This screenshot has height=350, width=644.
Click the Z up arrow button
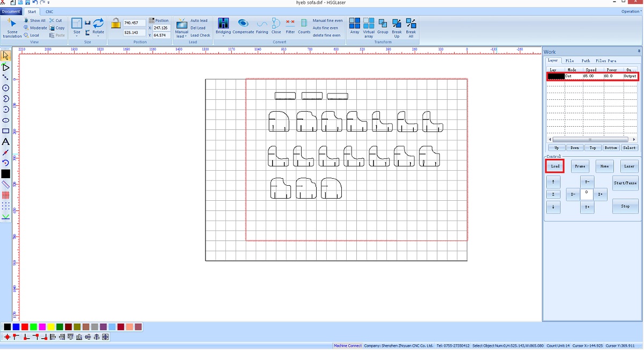(x=553, y=181)
